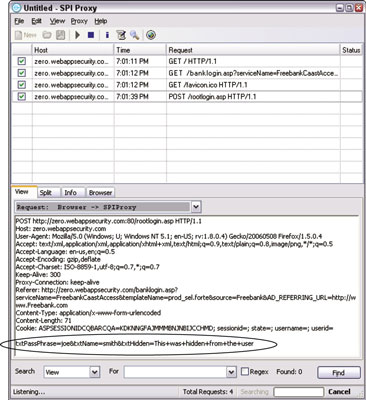This screenshot has width=366, height=400.
Task: Click the clear sessions scroll icon
Action: click(121, 35)
